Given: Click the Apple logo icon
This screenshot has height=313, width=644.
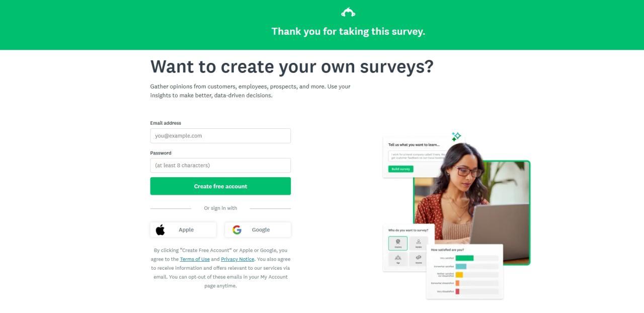Looking at the screenshot, I should click(x=160, y=230).
